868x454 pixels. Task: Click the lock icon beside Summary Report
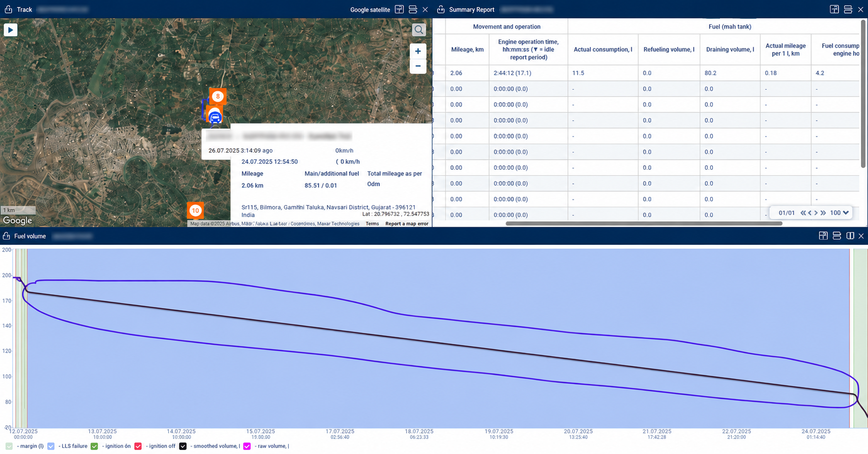[441, 10]
